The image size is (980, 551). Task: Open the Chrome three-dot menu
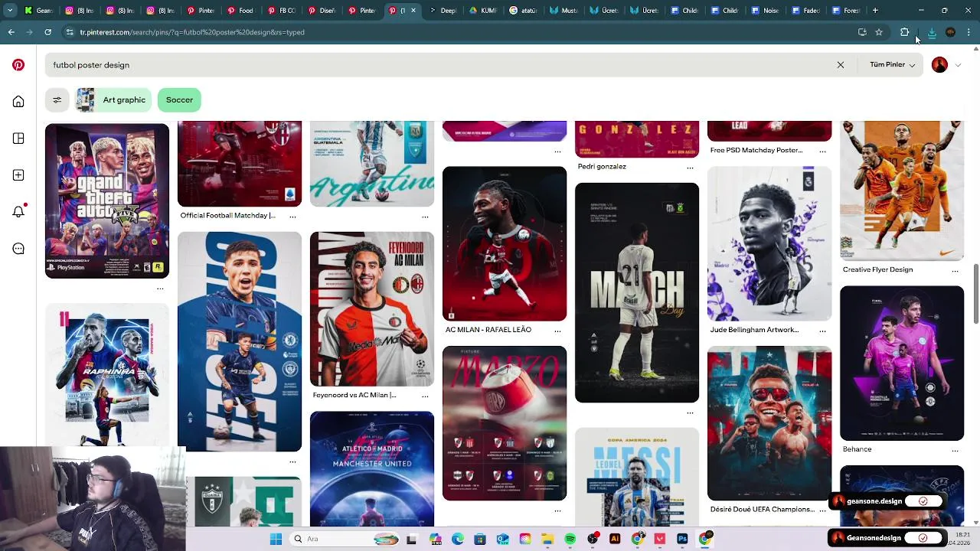[969, 32]
